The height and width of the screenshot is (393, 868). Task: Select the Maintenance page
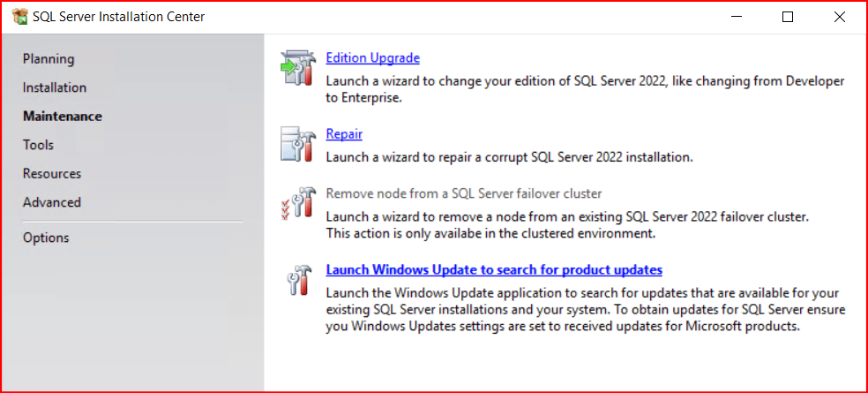coord(63,116)
